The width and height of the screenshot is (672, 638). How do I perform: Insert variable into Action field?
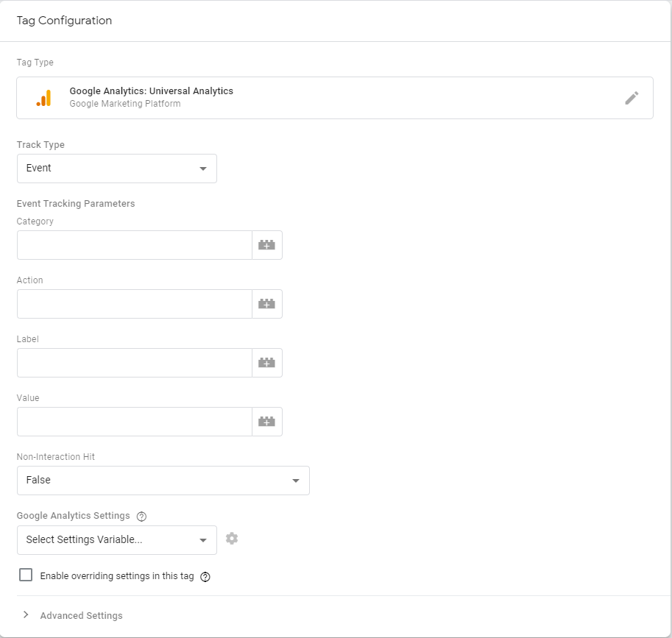pos(266,304)
